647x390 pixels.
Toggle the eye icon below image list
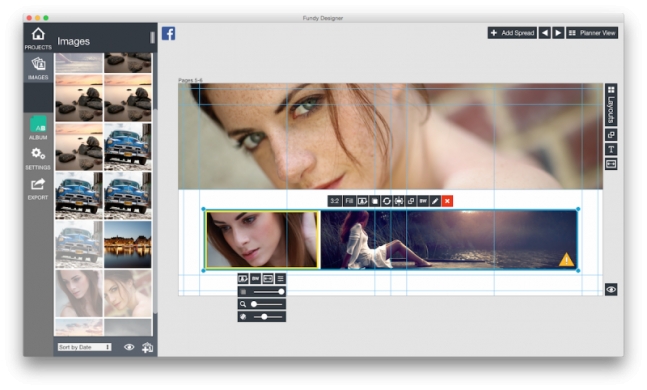129,347
